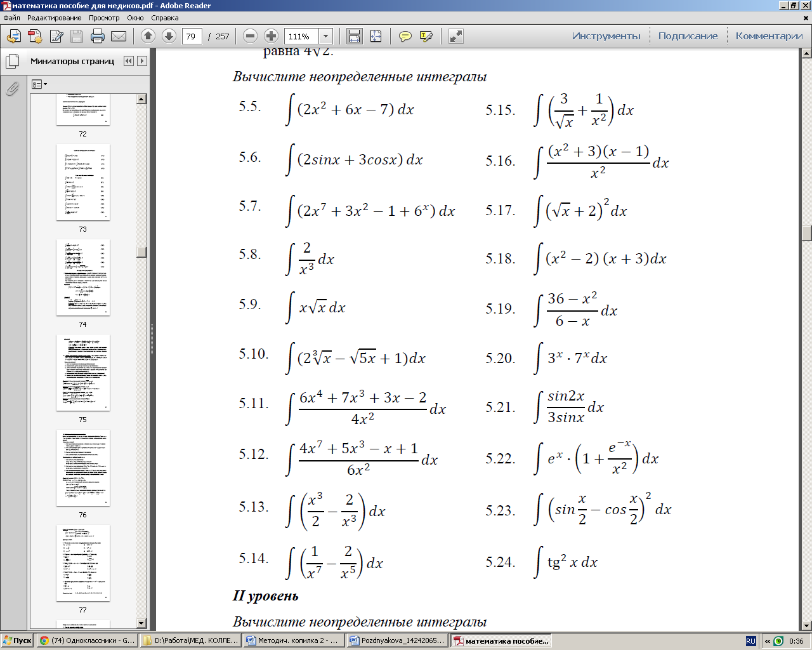Image resolution: width=812 pixels, height=650 pixels.
Task: Click document scrollbar up arrow
Action: click(x=807, y=53)
